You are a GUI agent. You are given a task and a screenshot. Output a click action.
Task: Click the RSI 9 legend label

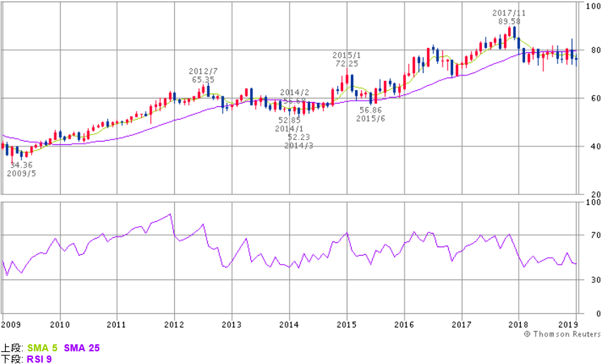coord(39,359)
